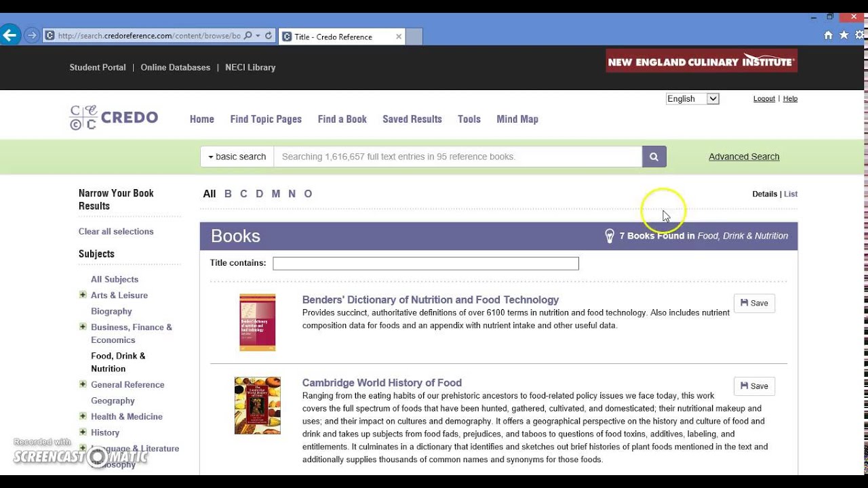The height and width of the screenshot is (488, 868).
Task: Filter books by letter M
Action: tap(276, 194)
